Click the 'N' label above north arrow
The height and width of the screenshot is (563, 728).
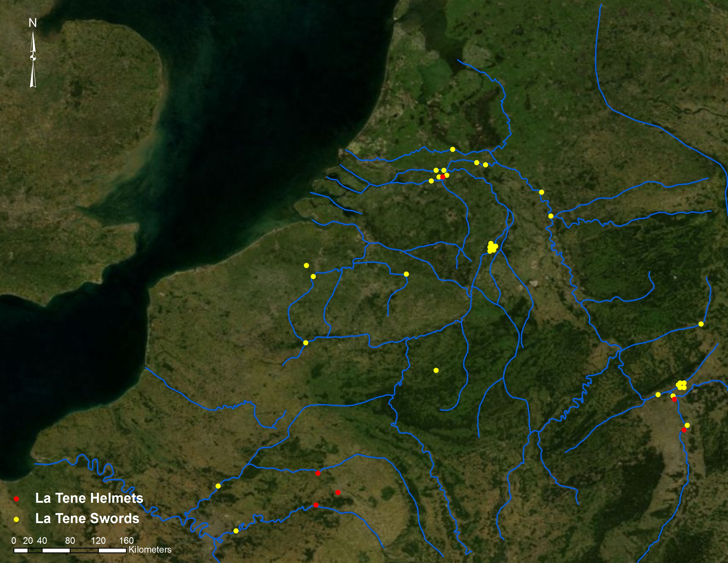(x=33, y=23)
